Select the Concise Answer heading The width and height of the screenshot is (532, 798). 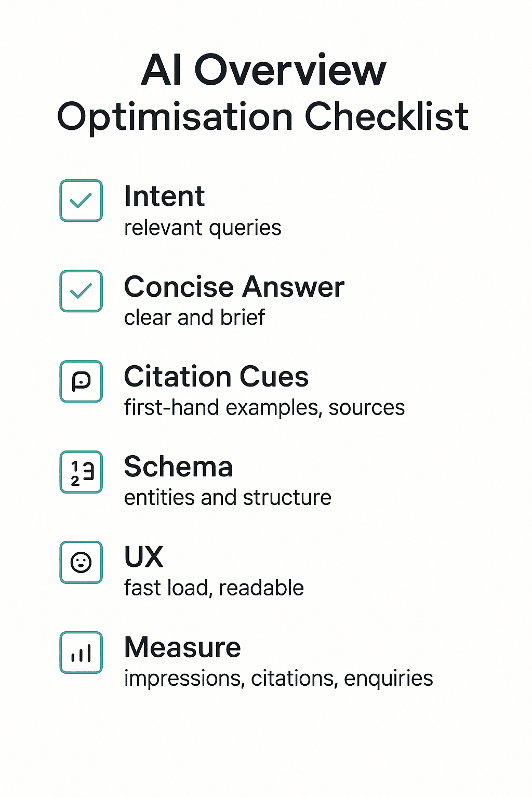click(x=234, y=287)
